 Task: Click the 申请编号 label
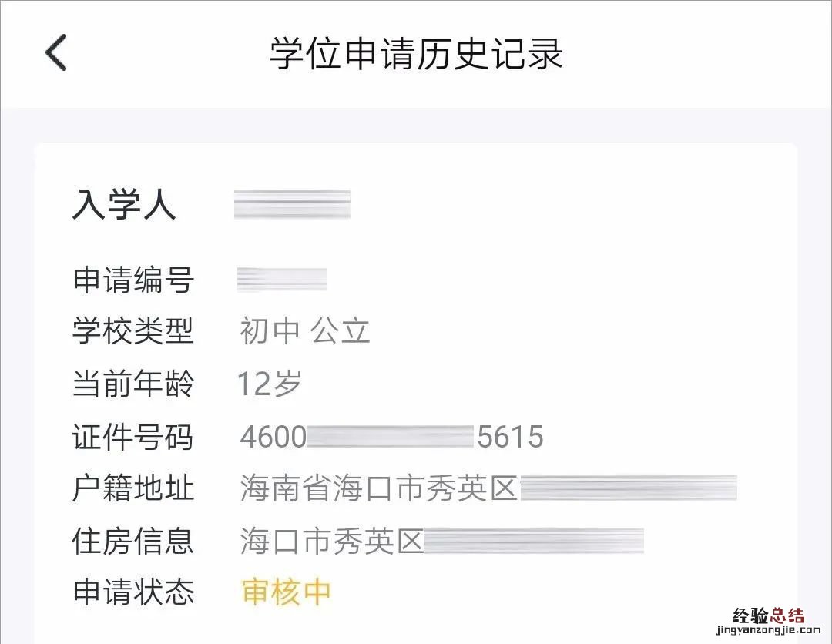[133, 280]
